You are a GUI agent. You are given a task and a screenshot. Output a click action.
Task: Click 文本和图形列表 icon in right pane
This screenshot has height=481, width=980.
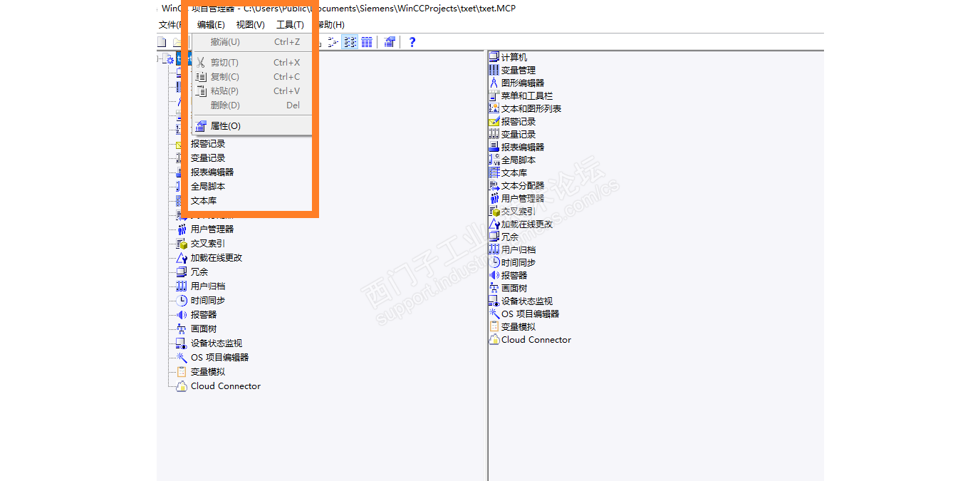click(494, 108)
